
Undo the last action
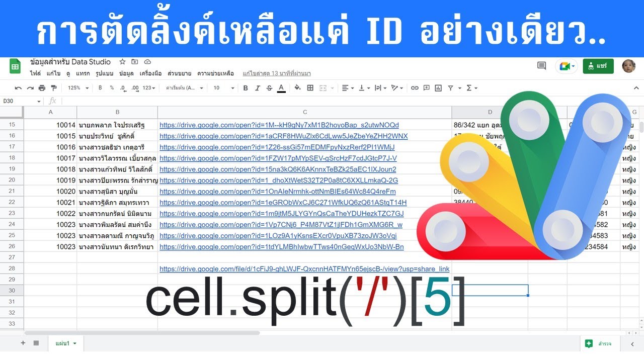tap(18, 88)
